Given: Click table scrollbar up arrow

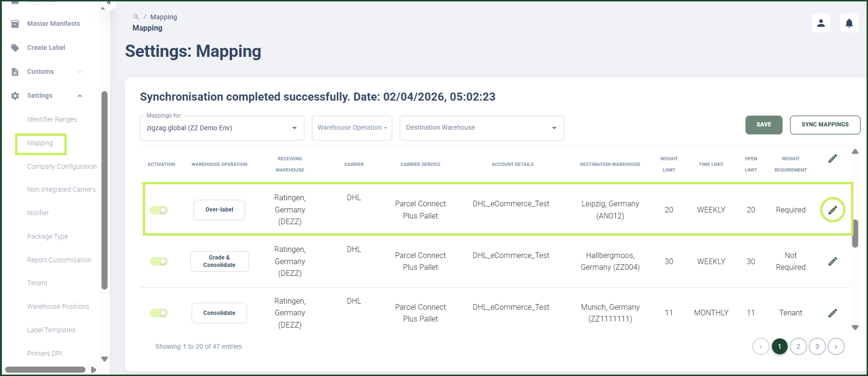Looking at the screenshot, I should 855,151.
